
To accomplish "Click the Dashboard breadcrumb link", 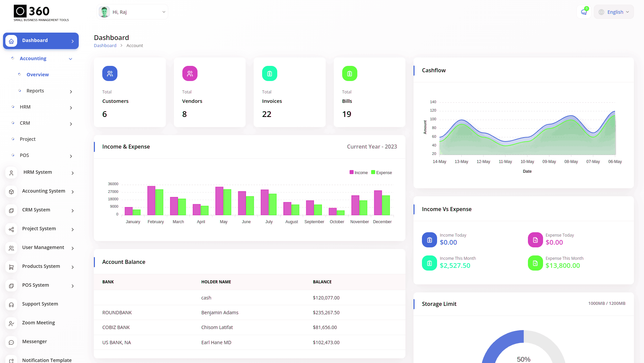I will click(x=105, y=46).
